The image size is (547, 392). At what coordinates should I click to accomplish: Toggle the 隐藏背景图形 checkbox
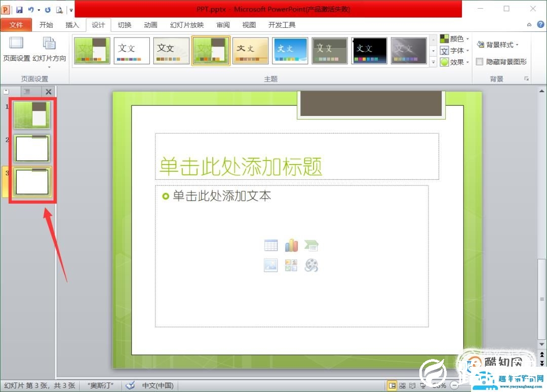pos(479,61)
